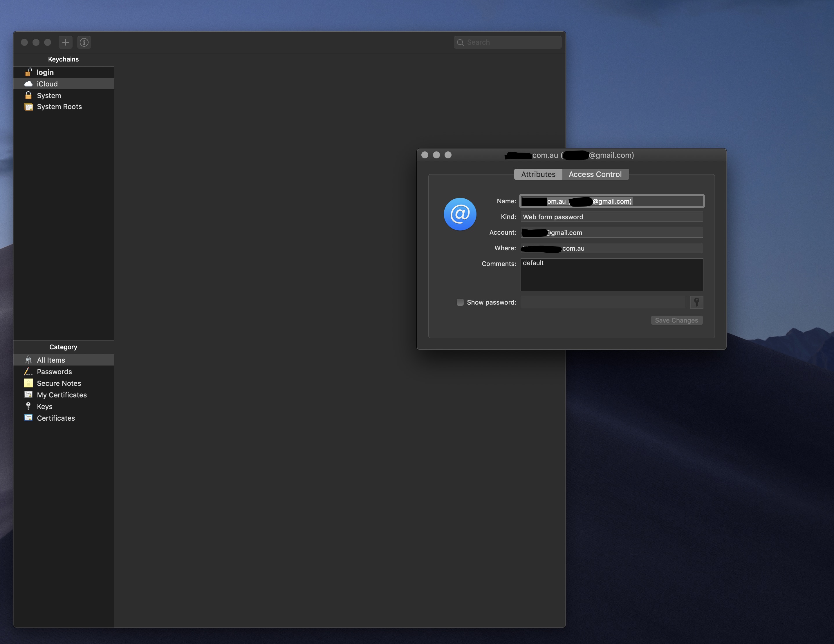View My Certificates category
Screen dimensions: 834x644
[x=62, y=395]
